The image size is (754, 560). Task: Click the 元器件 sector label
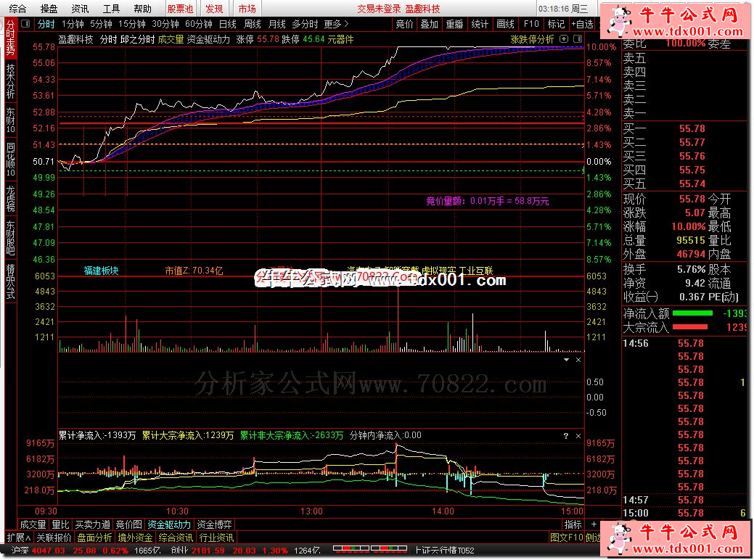click(x=340, y=39)
